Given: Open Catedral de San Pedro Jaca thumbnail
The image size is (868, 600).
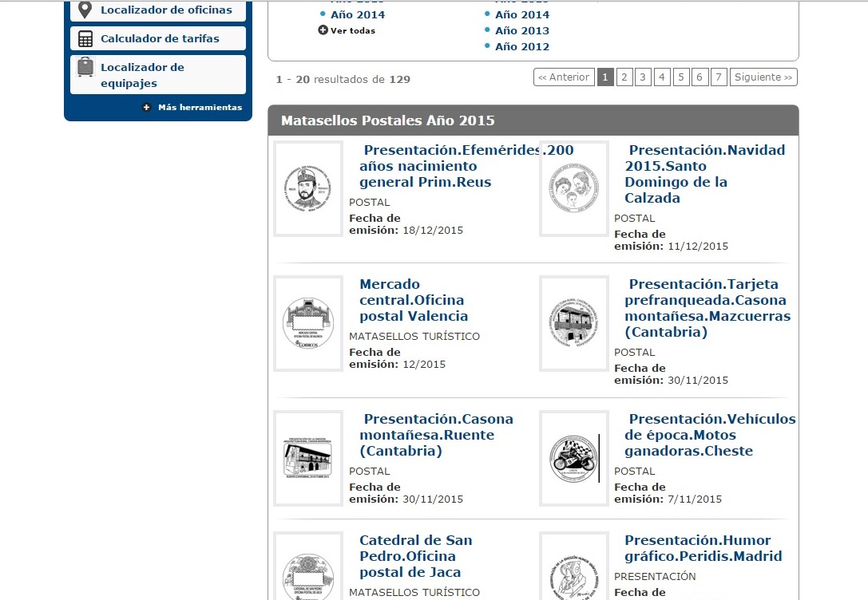Looking at the screenshot, I should pos(308,566).
